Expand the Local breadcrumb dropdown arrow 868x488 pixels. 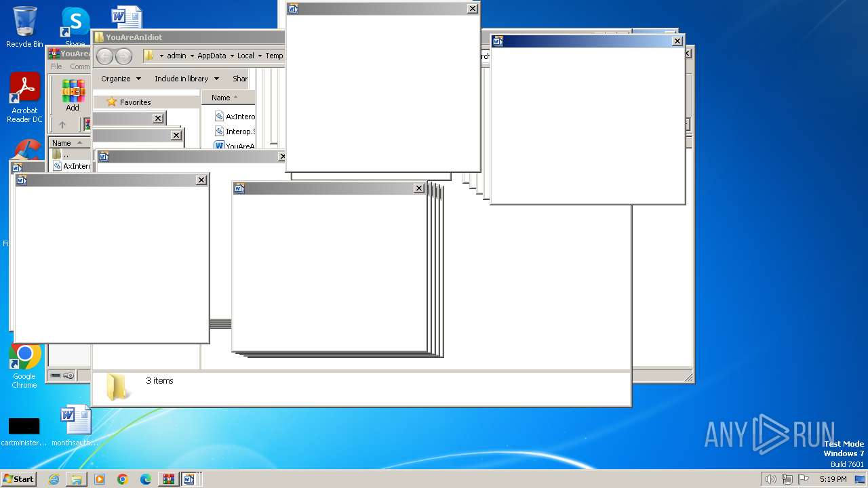(260, 56)
